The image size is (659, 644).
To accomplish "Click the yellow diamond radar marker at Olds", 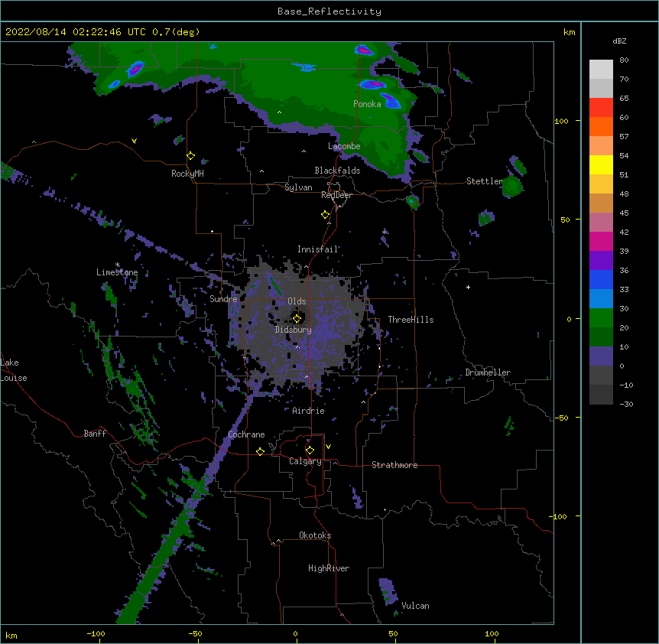I will tap(297, 318).
